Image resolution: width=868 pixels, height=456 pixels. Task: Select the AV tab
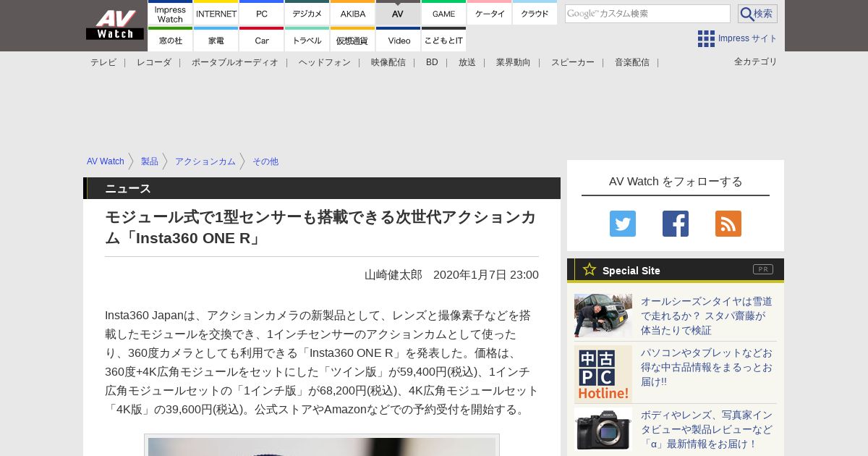(x=398, y=12)
